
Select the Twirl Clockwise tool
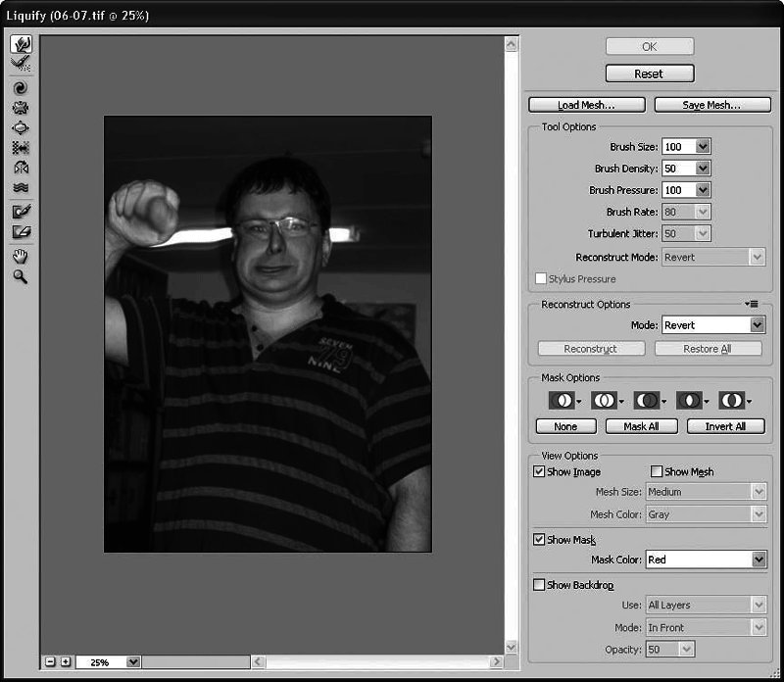21,88
